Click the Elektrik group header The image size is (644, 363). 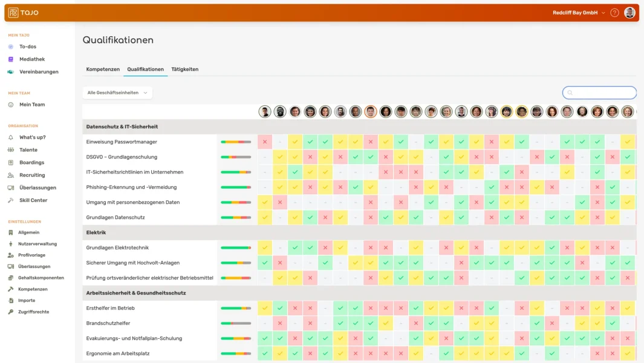click(x=359, y=233)
